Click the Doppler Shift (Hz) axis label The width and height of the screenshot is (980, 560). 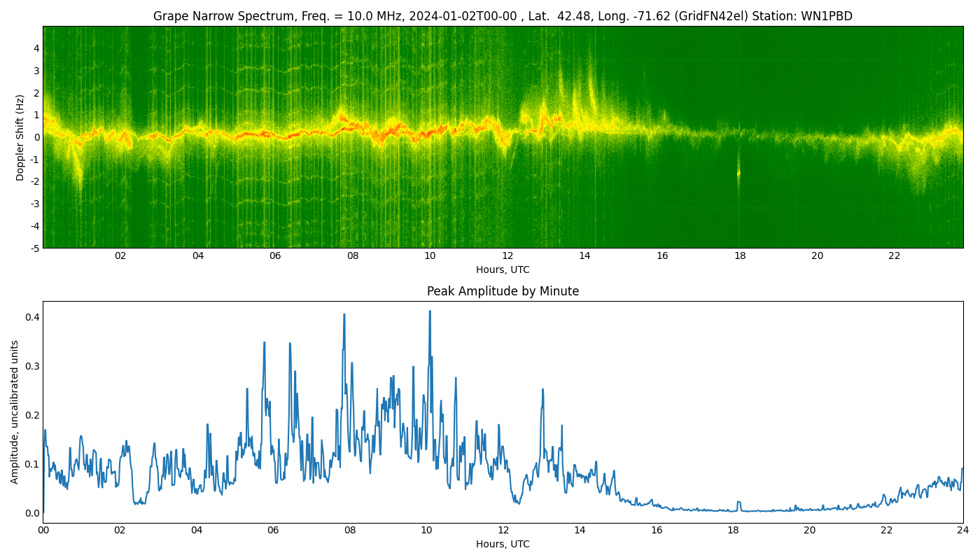(20, 137)
